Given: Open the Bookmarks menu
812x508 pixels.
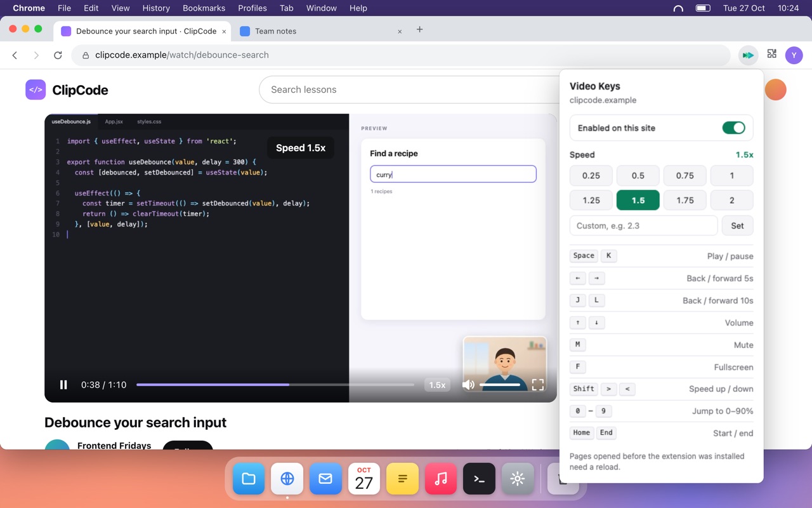Looking at the screenshot, I should tap(204, 8).
